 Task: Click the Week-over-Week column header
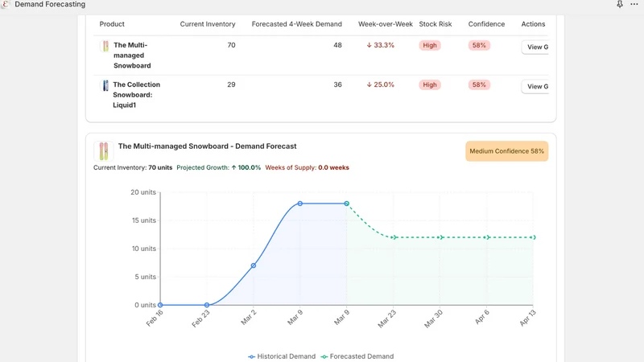386,24
